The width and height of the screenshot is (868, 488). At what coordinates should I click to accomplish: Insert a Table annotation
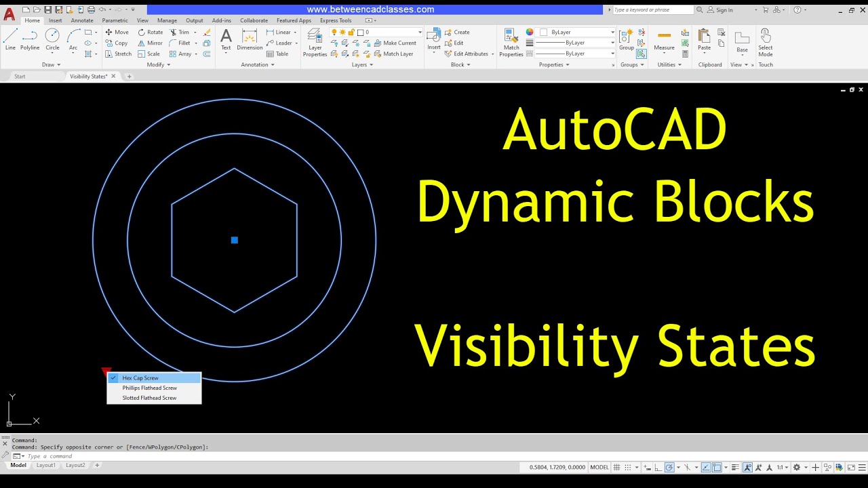(x=277, y=54)
